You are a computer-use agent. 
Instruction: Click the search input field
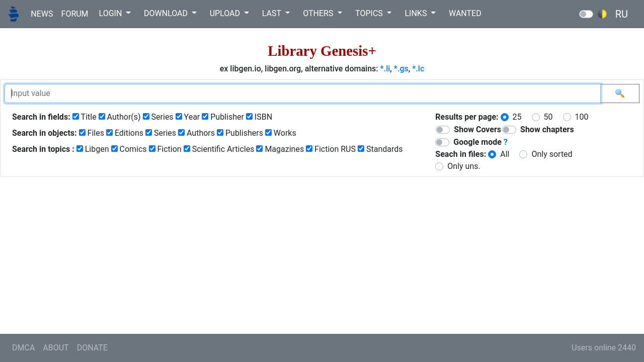tap(302, 94)
